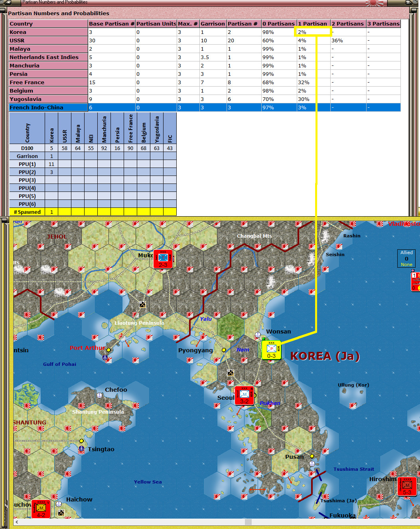Click the 3 Partisans column header
Image resolution: width=420 pixels, height=529 pixels.
tap(383, 24)
